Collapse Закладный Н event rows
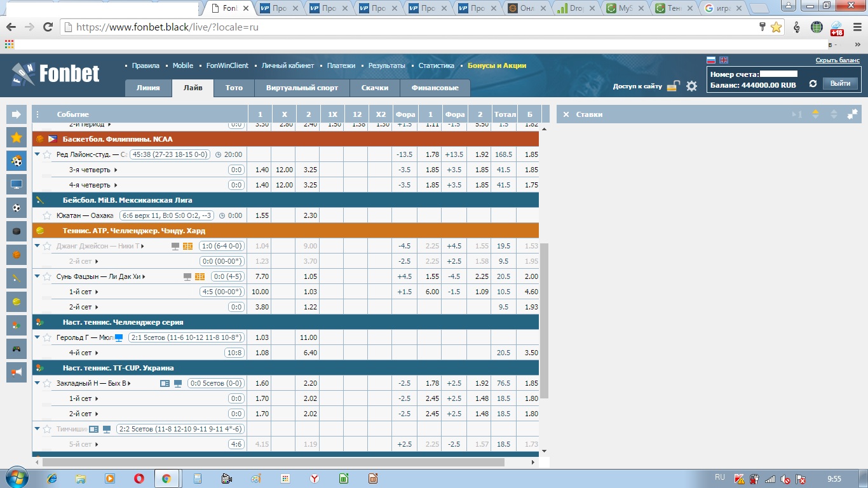This screenshot has width=868, height=488. [x=37, y=383]
